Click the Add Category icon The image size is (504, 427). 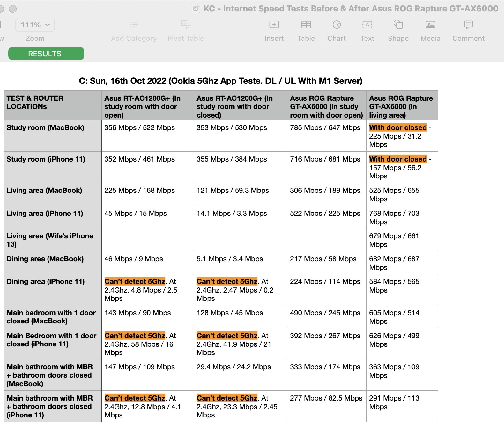[x=134, y=25]
